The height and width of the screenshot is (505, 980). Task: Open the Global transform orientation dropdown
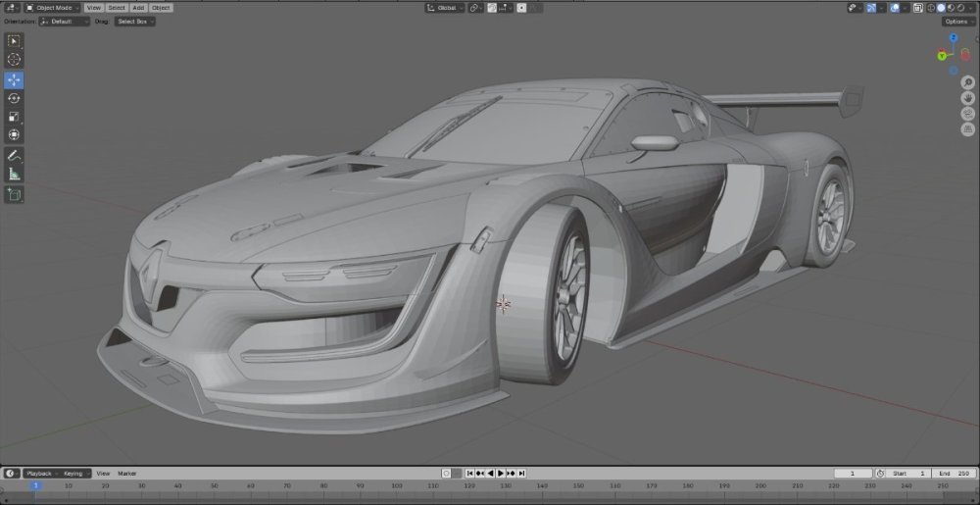[444, 8]
